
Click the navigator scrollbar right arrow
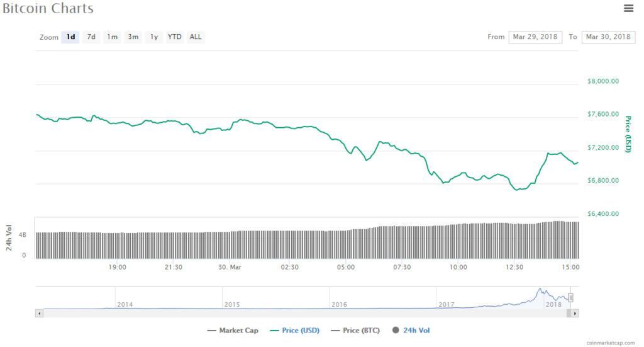(x=575, y=313)
